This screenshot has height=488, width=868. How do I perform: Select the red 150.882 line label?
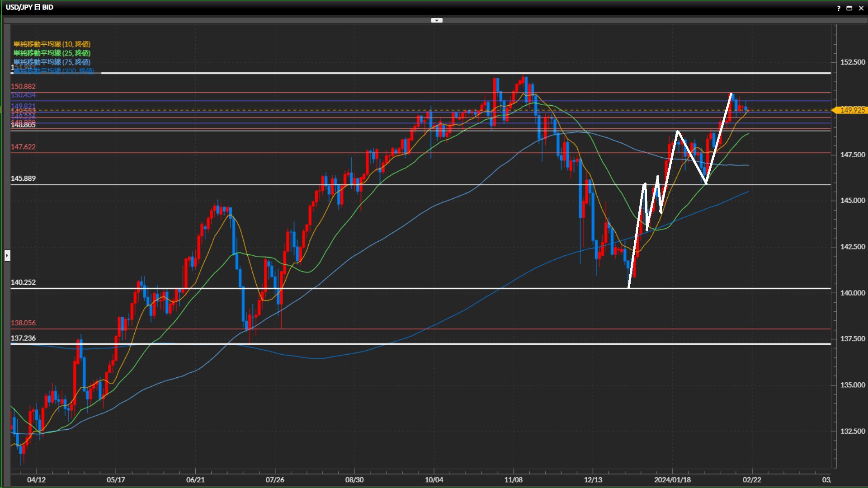(23, 86)
